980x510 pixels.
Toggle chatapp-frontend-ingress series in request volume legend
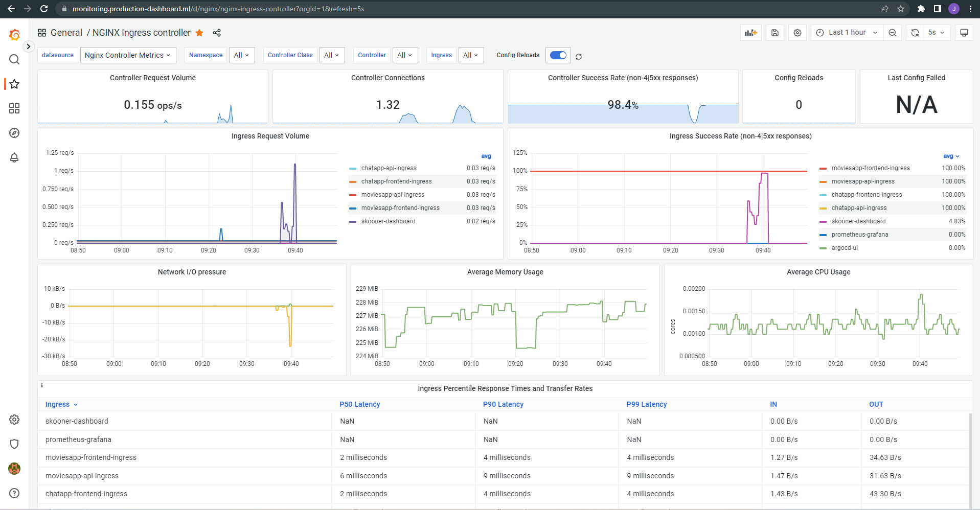[x=396, y=181]
